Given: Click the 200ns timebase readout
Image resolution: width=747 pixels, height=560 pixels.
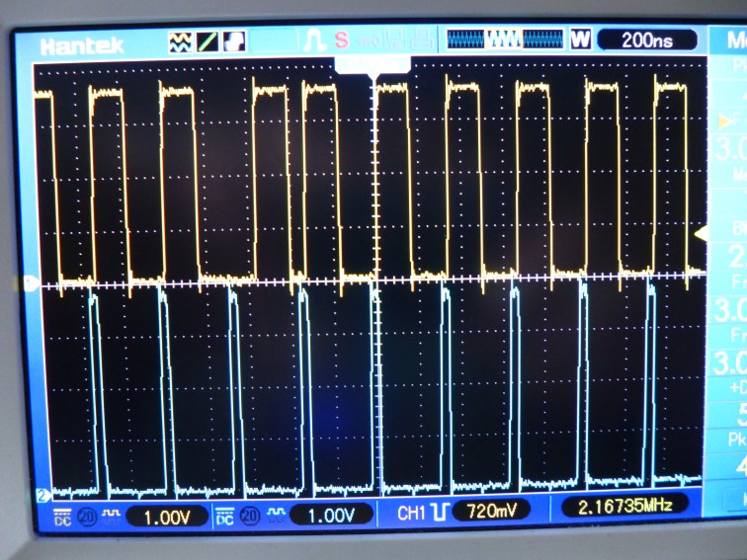Looking at the screenshot, I should pos(646,40).
